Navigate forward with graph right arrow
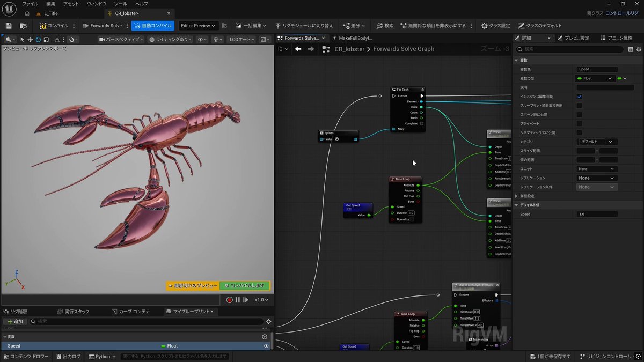This screenshot has height=362, width=644. (311, 49)
